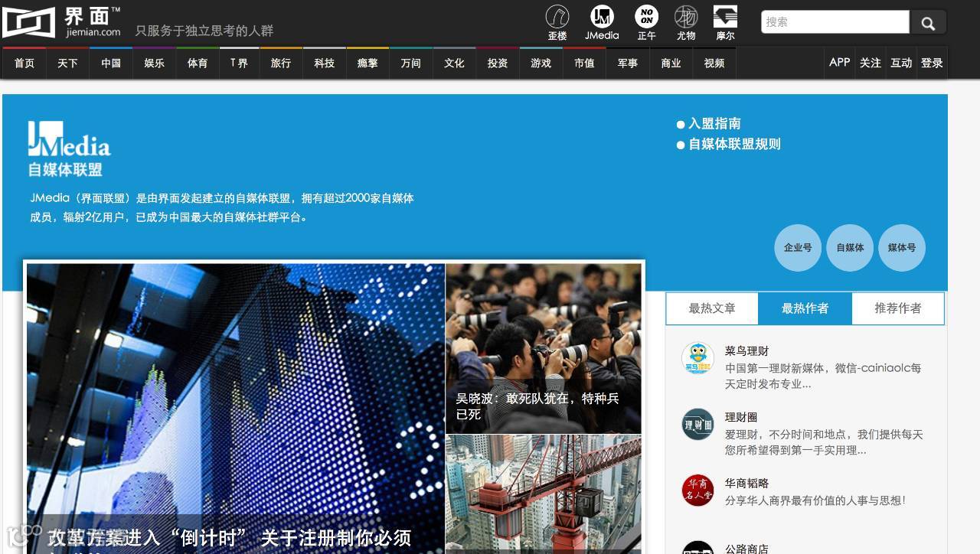
Task: Open the T界 navigation item
Action: (239, 64)
